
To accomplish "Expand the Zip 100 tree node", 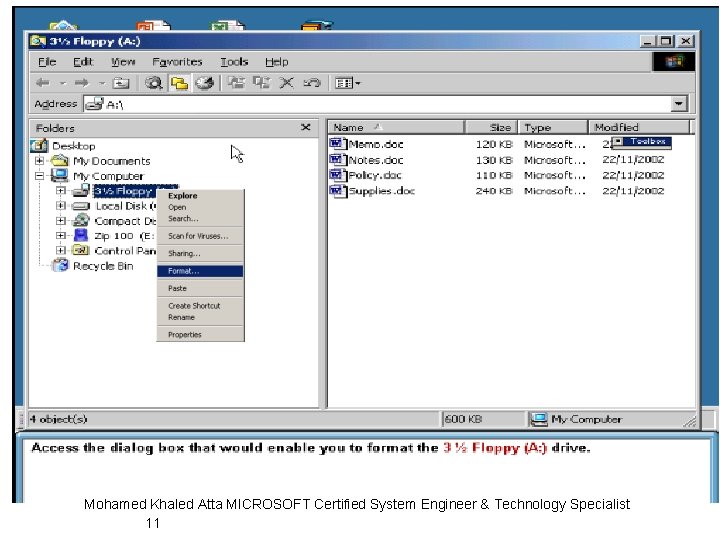I will [61, 235].
